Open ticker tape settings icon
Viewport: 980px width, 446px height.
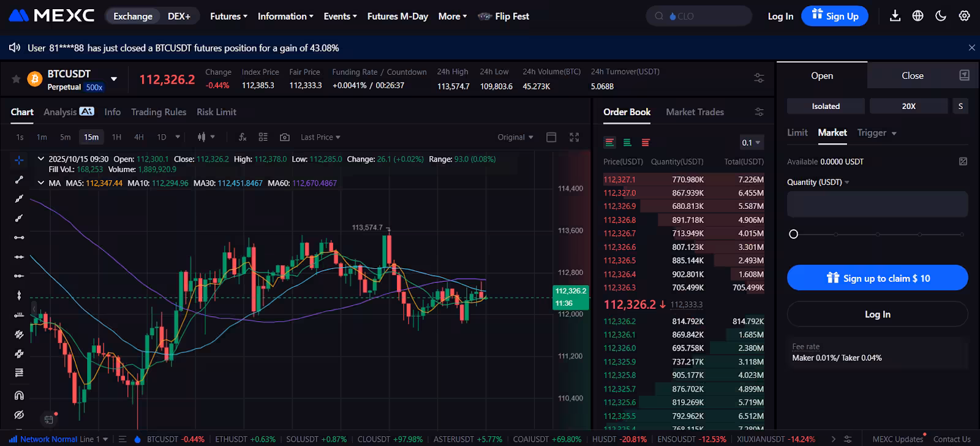(x=848, y=439)
